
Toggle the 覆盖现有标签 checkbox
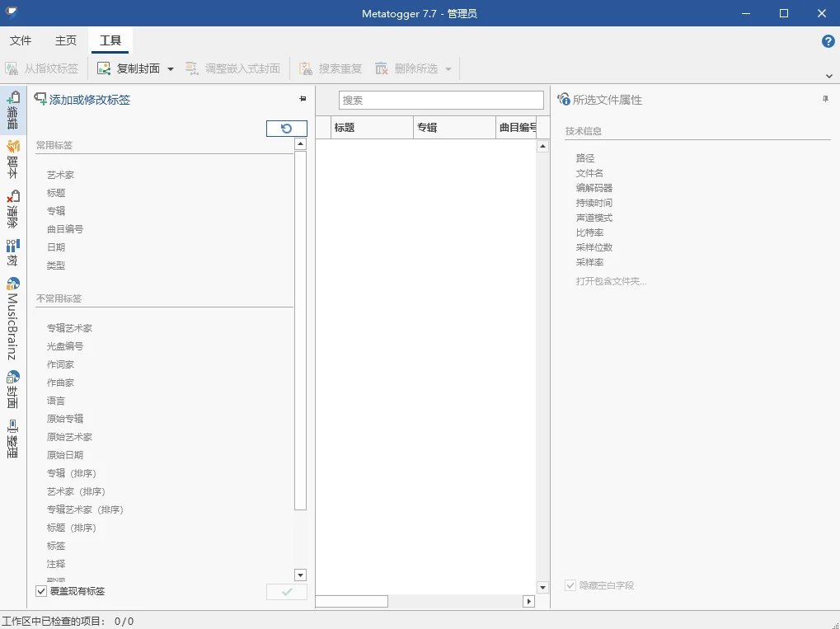tap(41, 591)
